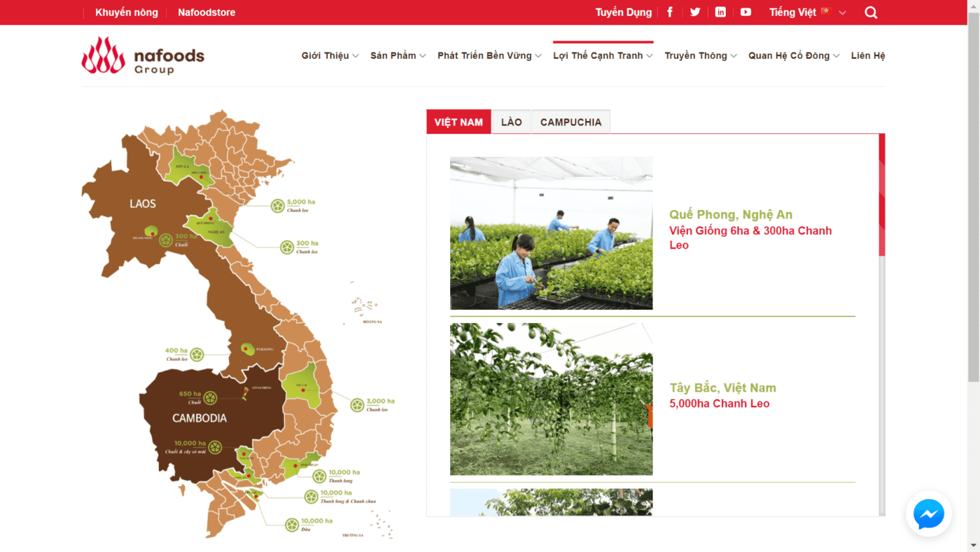This screenshot has height=552, width=980.
Task: Click the magnifier search icon
Action: tap(871, 13)
